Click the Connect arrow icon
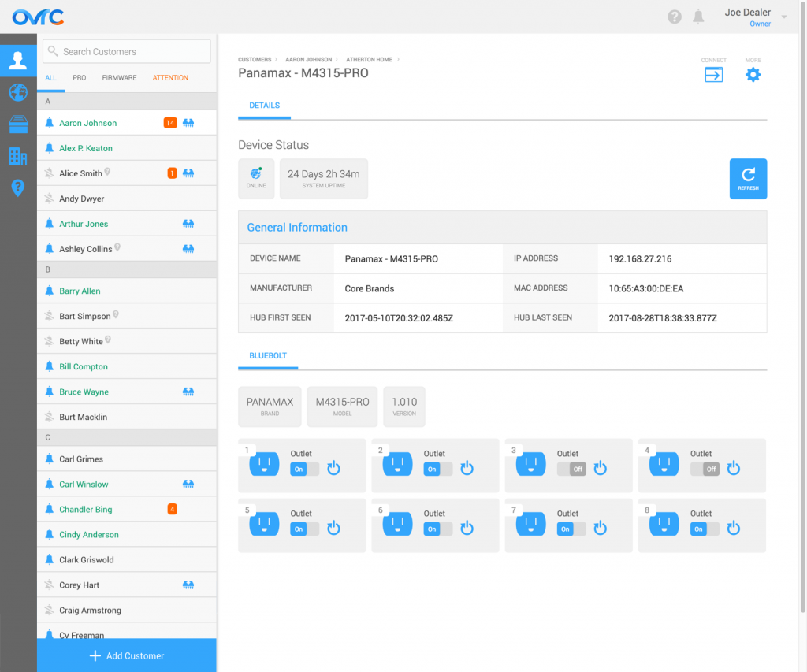Image resolution: width=807 pixels, height=672 pixels. click(x=713, y=75)
